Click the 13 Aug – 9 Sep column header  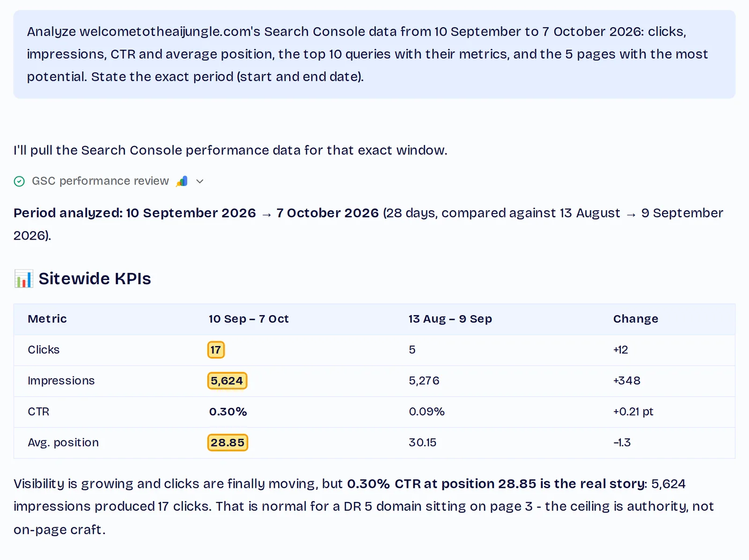(x=450, y=319)
